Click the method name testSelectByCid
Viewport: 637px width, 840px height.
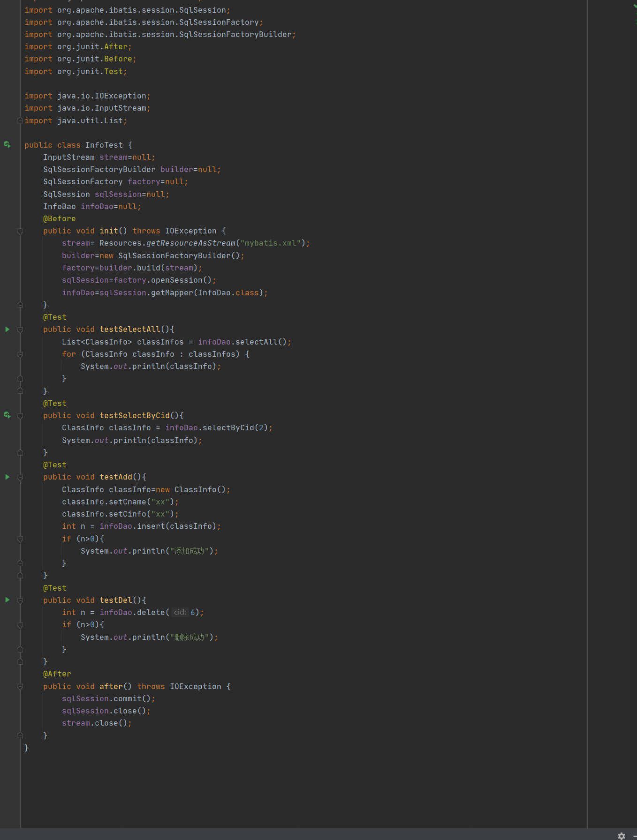coord(135,415)
